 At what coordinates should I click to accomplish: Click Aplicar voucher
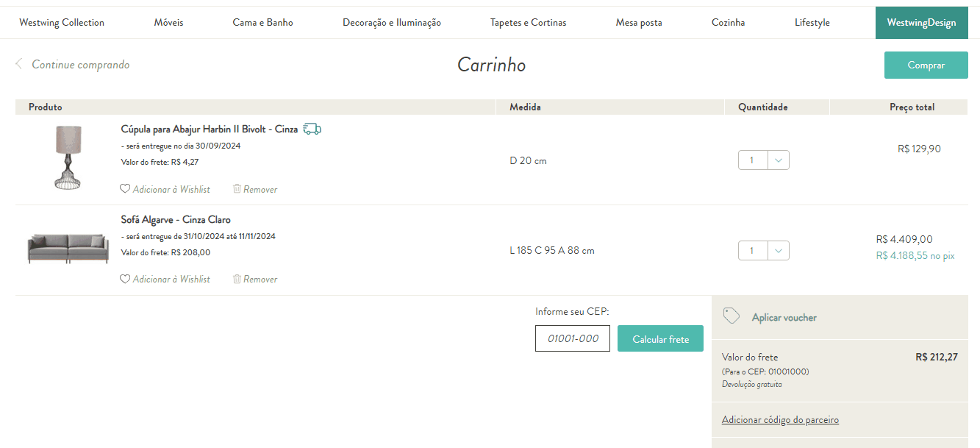784,318
